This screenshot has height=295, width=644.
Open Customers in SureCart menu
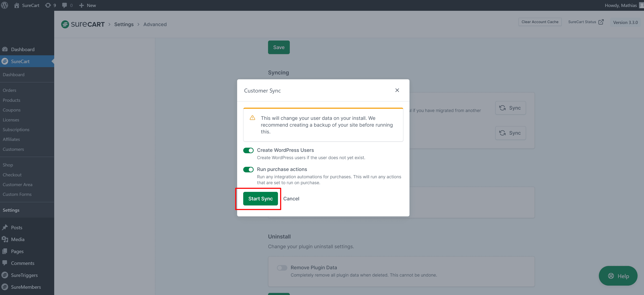13,149
